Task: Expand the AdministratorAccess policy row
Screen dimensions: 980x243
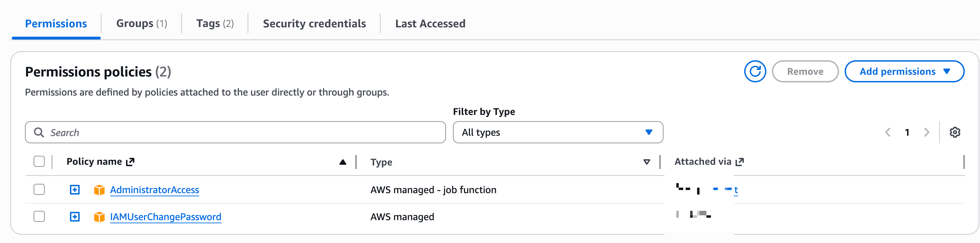Action: point(75,189)
